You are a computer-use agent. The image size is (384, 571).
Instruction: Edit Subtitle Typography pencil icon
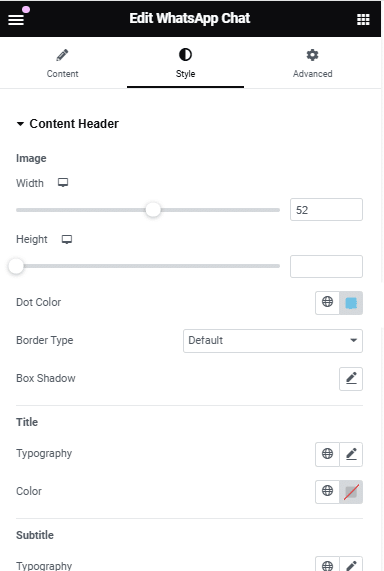click(351, 564)
